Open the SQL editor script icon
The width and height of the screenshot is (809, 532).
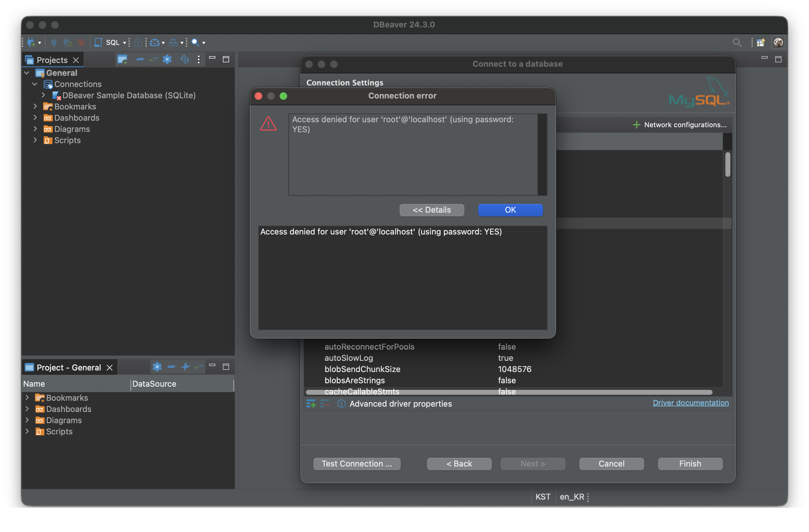click(x=98, y=42)
